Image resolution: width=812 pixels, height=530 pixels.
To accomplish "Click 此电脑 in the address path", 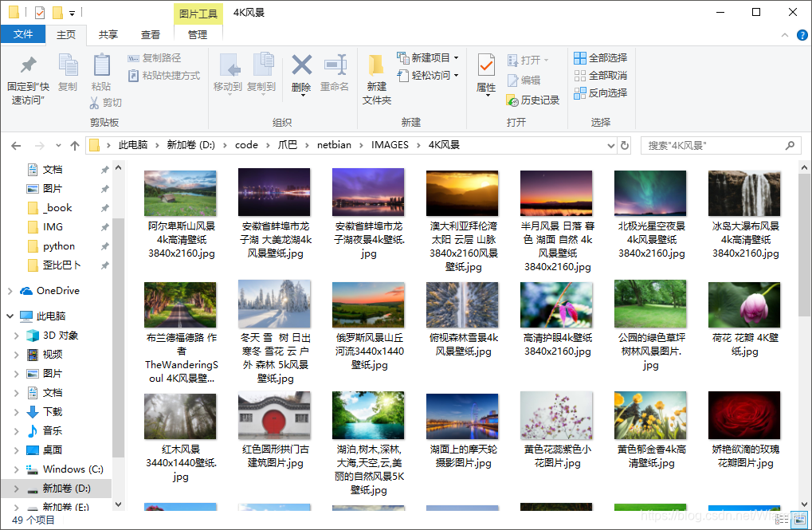I will (x=132, y=145).
